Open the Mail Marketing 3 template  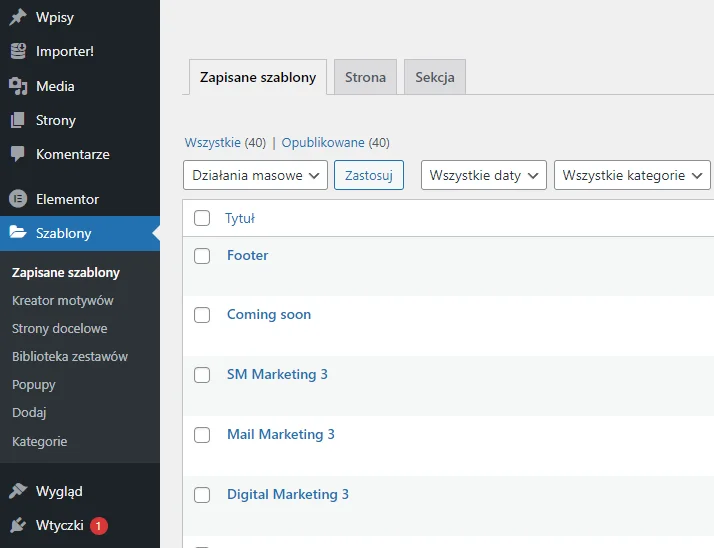coord(281,434)
